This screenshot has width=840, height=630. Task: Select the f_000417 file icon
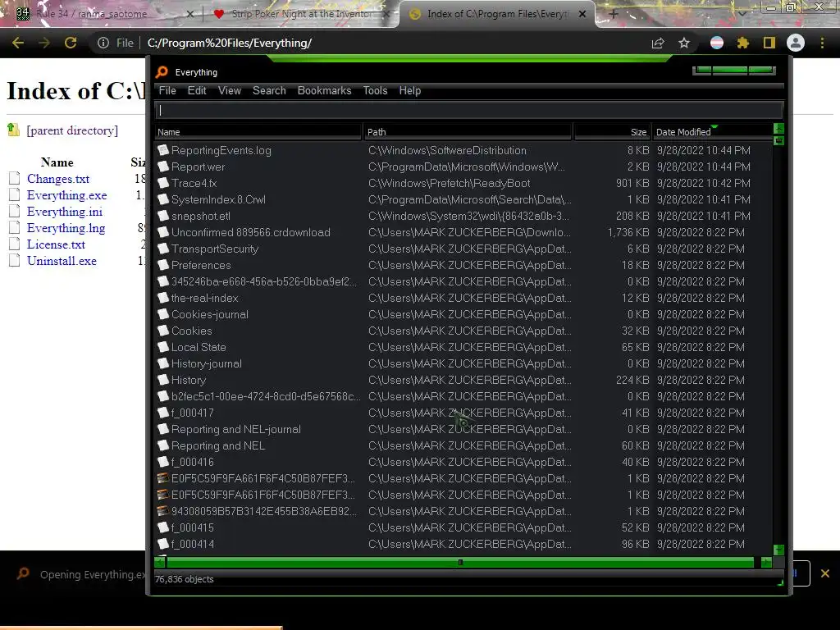(x=163, y=413)
